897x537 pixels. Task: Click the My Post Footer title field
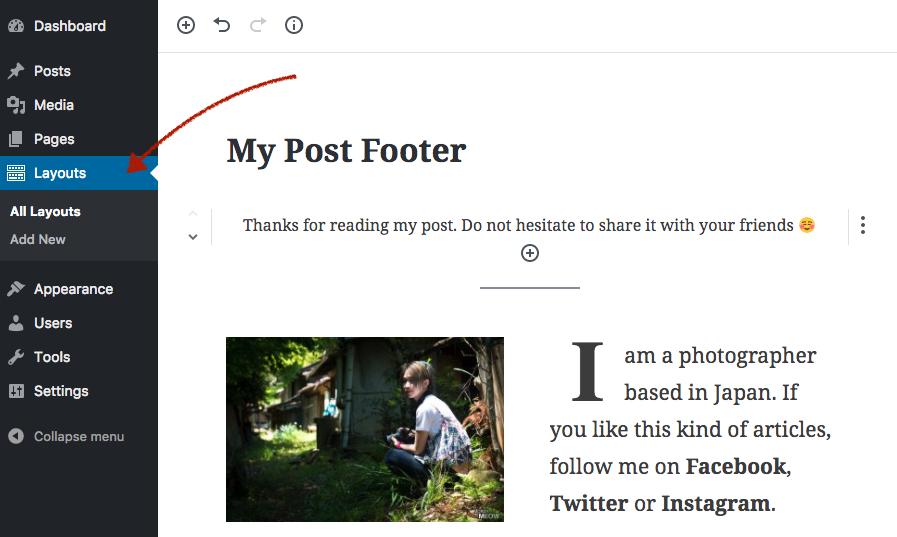[346, 151]
